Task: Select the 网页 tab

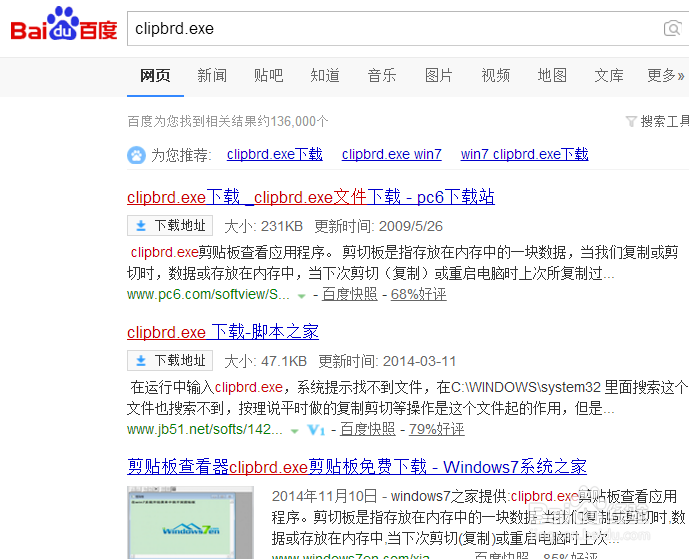Action: (x=155, y=76)
